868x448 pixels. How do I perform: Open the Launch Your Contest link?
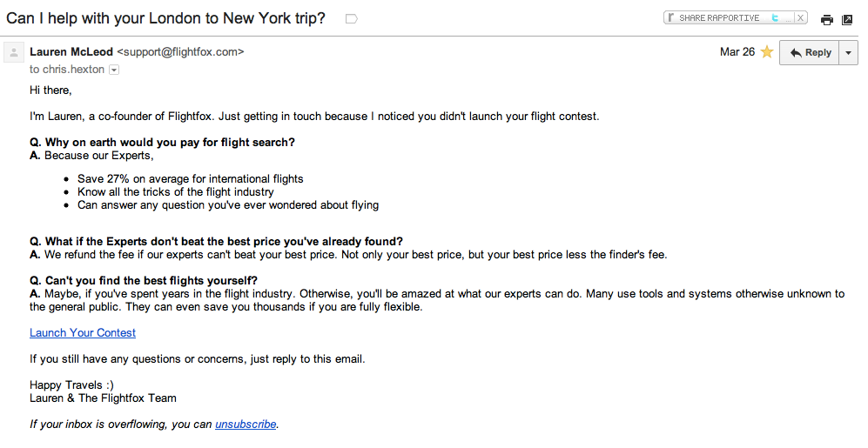(83, 333)
